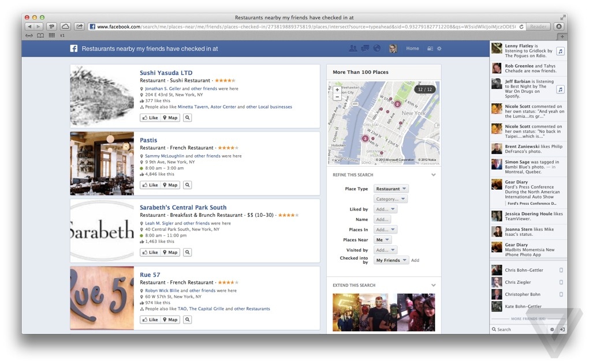This screenshot has height=364, width=589.
Task: Click the Share toolbar button
Action: [79, 27]
